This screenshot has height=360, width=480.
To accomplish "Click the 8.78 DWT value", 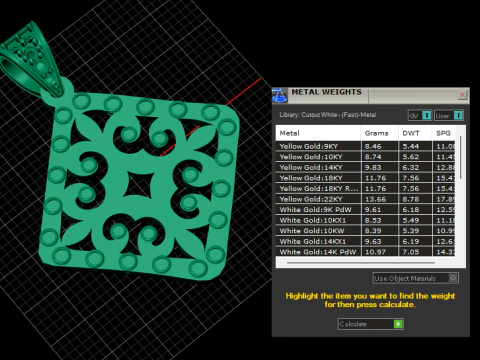I will (411, 199).
